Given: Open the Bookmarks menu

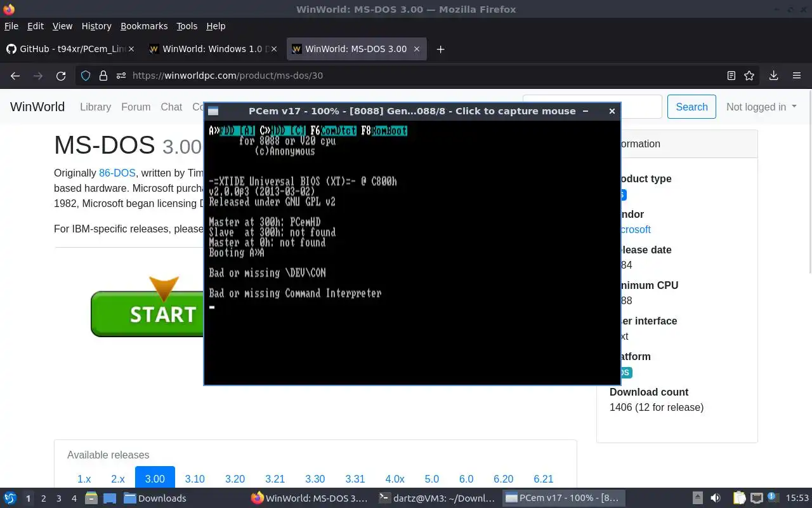Looking at the screenshot, I should (144, 26).
